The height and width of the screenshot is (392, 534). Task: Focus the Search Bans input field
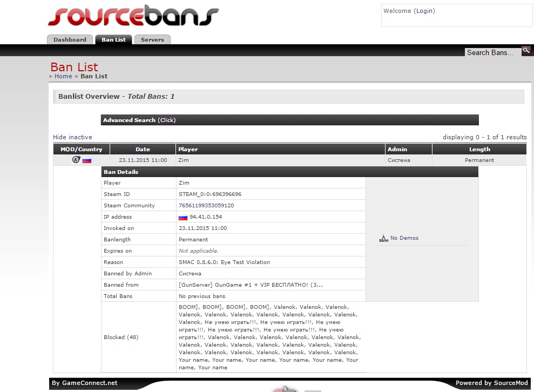(492, 52)
